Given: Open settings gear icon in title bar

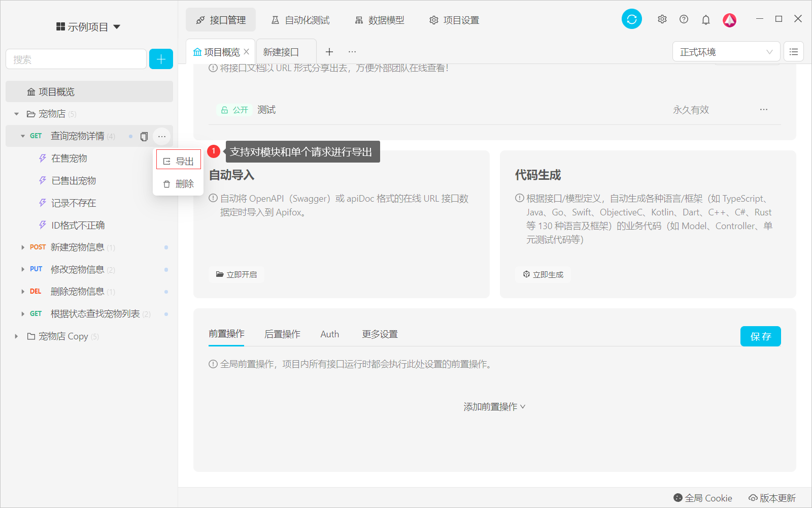Looking at the screenshot, I should [x=662, y=19].
